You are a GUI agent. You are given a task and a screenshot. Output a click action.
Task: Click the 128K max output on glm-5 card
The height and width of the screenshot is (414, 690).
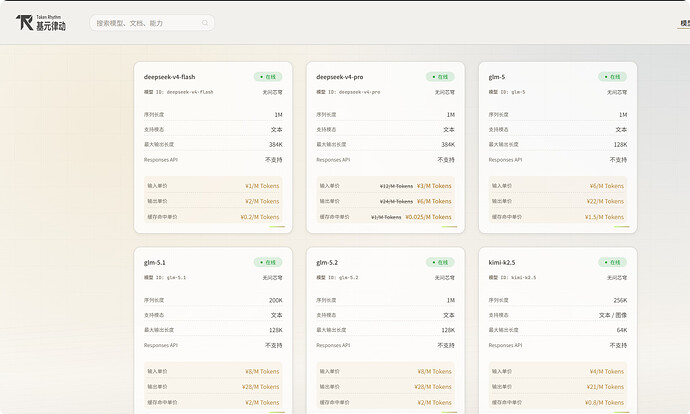point(620,144)
